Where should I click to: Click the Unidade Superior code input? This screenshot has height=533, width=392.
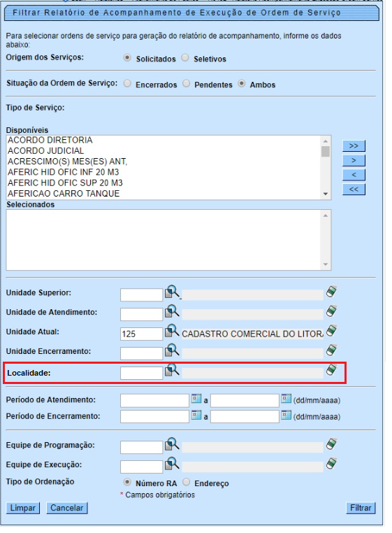tap(141, 294)
